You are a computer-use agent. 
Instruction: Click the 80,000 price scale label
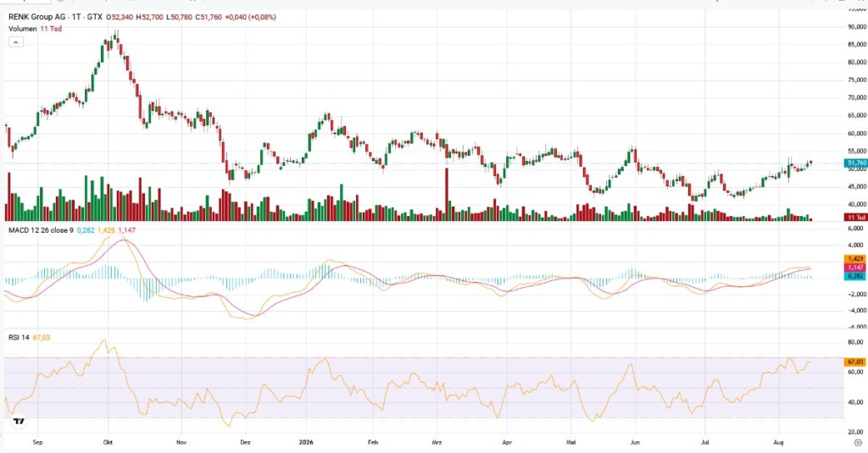[857, 62]
